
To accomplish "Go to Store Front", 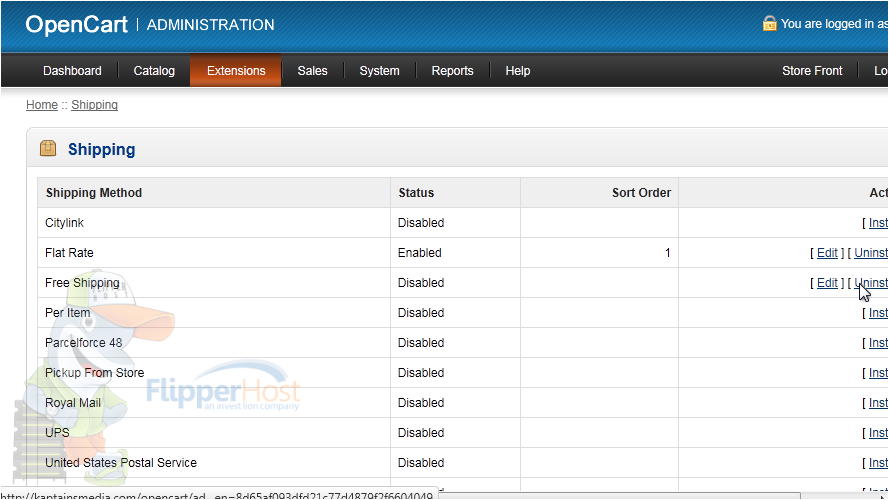I will coord(812,71).
